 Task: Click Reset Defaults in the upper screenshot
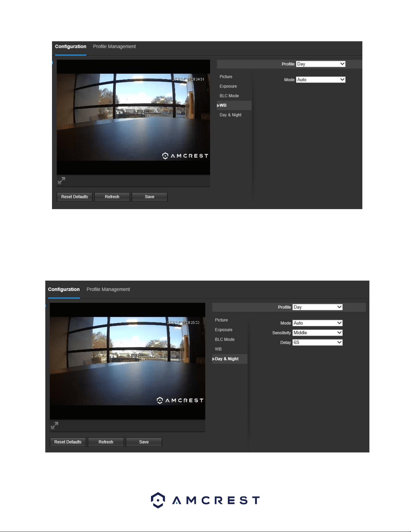click(74, 197)
